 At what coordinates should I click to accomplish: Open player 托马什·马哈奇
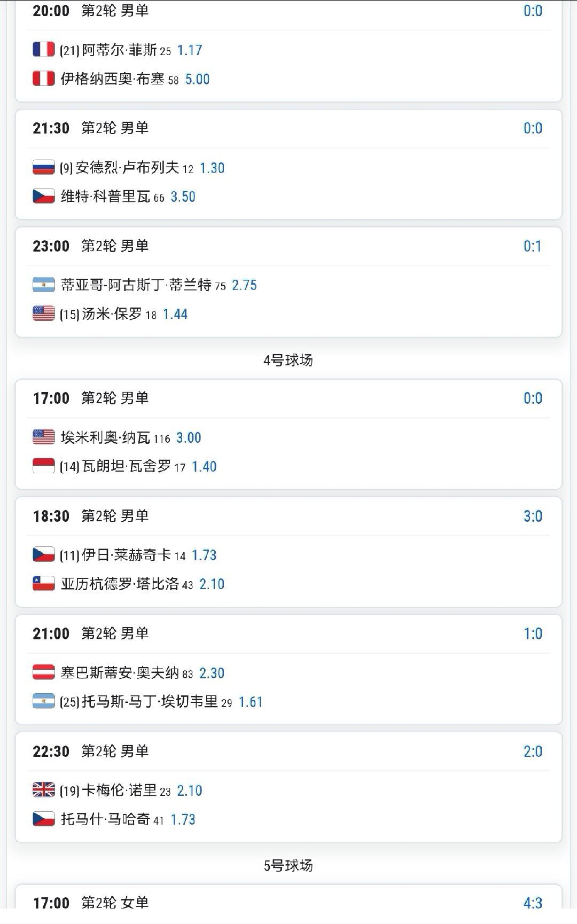pos(105,819)
